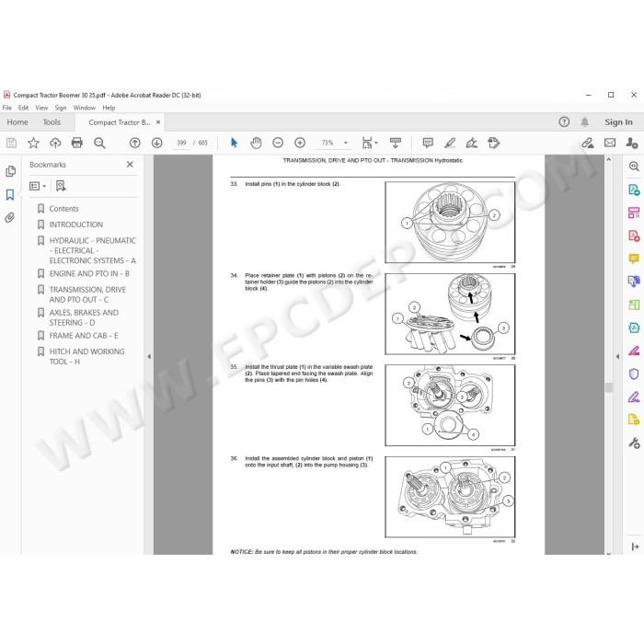Switch to the Tools tab
Image resolution: width=644 pixels, height=644 pixels.
(52, 122)
